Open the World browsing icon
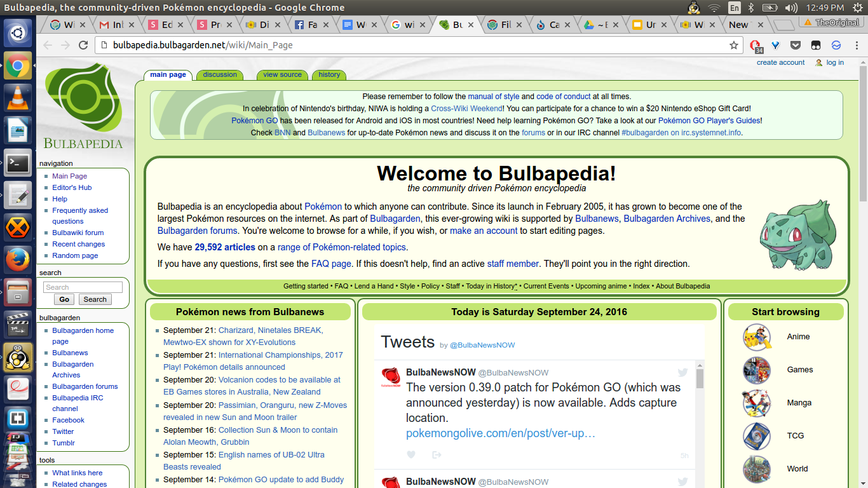This screenshot has height=488, width=868. (x=757, y=469)
